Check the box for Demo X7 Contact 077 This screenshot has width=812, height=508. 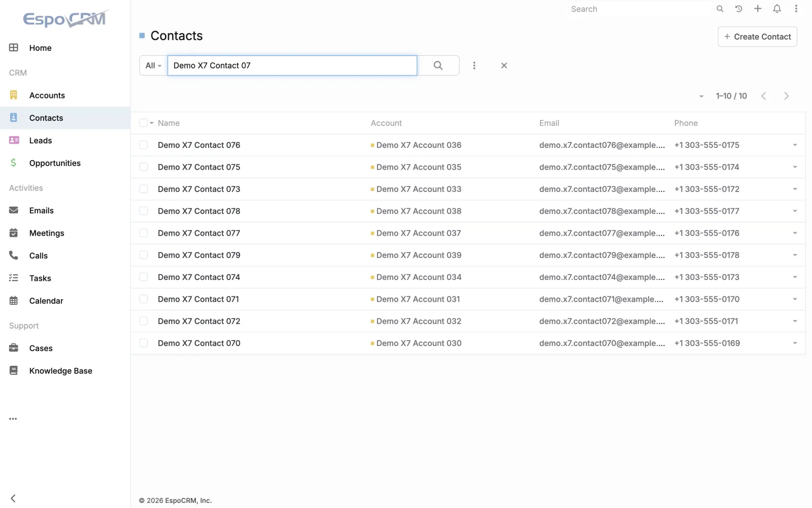[x=144, y=233]
